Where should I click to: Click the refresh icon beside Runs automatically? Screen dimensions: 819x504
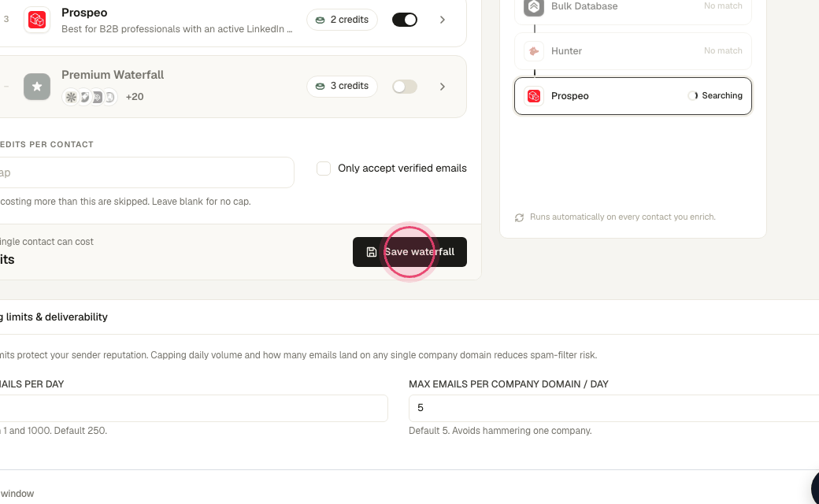(519, 217)
